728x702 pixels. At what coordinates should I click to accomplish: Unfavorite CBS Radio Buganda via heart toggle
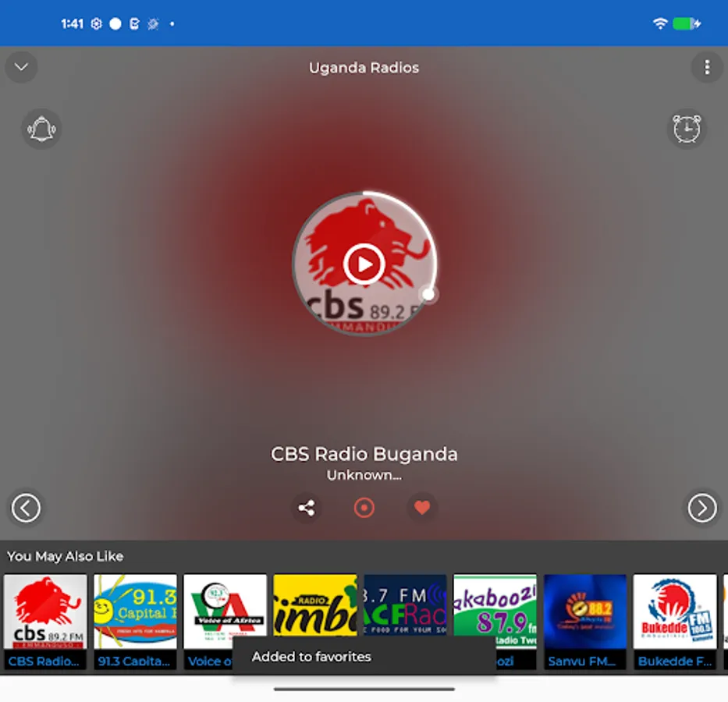[x=422, y=508]
